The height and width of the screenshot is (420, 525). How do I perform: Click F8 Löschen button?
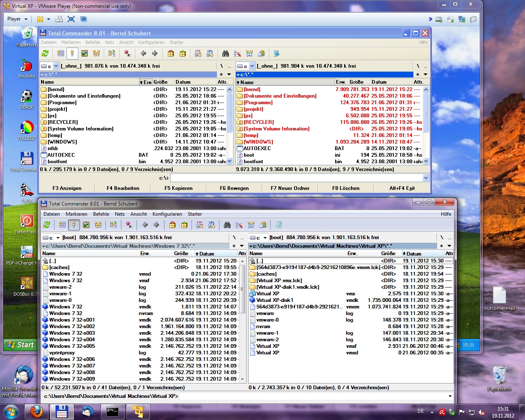[x=346, y=188]
